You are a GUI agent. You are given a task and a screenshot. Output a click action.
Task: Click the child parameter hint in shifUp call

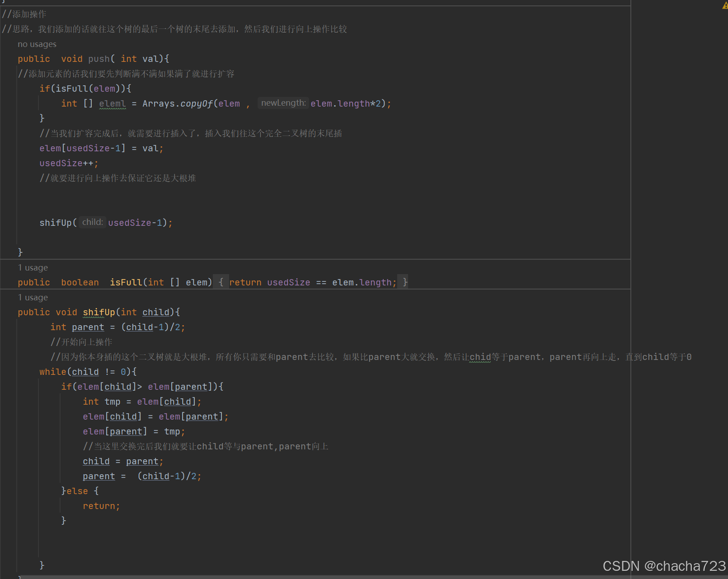coord(93,222)
